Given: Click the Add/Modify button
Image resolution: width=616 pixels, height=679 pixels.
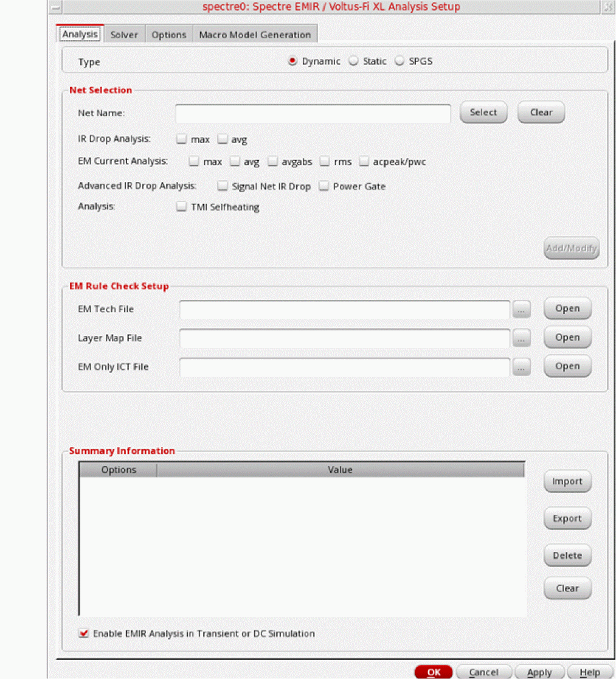Looking at the screenshot, I should tap(572, 248).
